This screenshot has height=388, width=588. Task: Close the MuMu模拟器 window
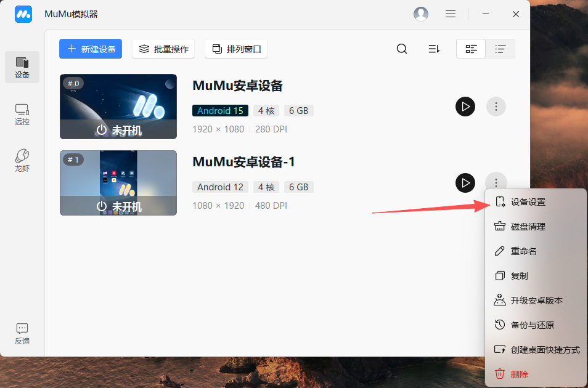tap(516, 14)
